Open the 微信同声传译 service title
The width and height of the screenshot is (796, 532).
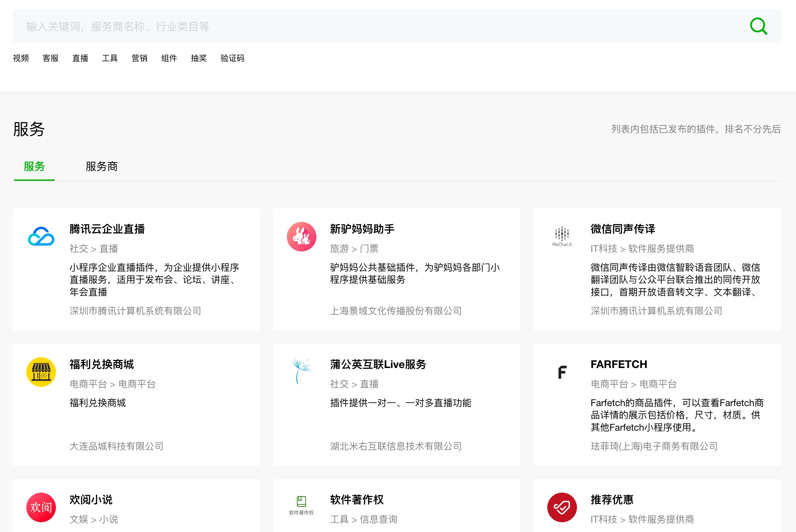pyautogui.click(x=622, y=229)
